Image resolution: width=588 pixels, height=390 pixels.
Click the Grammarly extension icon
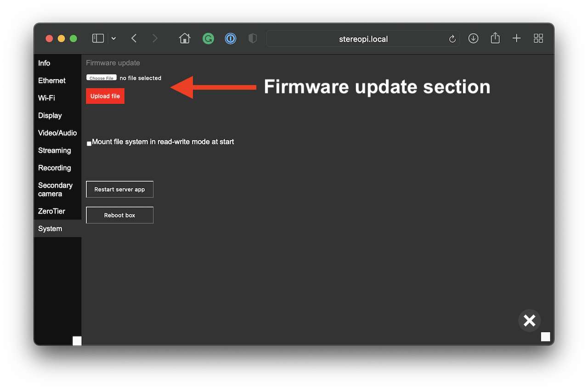[x=208, y=39]
